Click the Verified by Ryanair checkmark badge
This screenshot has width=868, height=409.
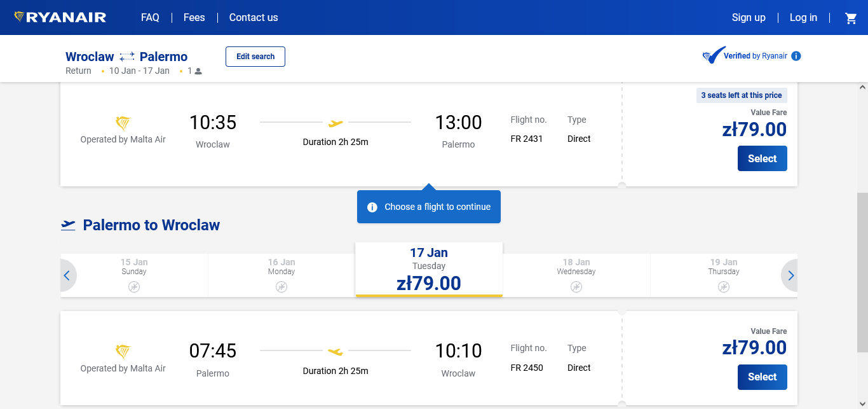coord(714,55)
